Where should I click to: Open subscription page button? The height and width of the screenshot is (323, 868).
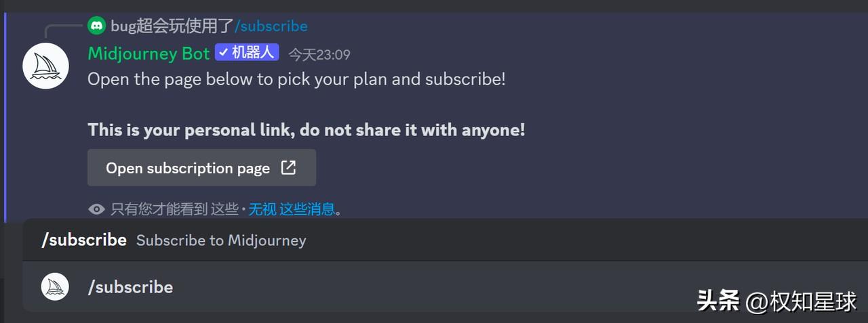click(x=201, y=167)
